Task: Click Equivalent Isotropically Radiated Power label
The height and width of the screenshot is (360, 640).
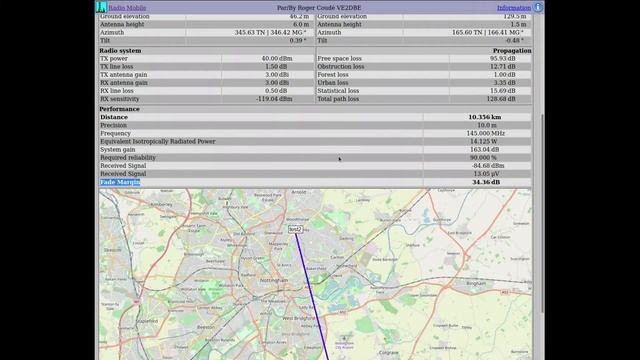Action: (158, 141)
